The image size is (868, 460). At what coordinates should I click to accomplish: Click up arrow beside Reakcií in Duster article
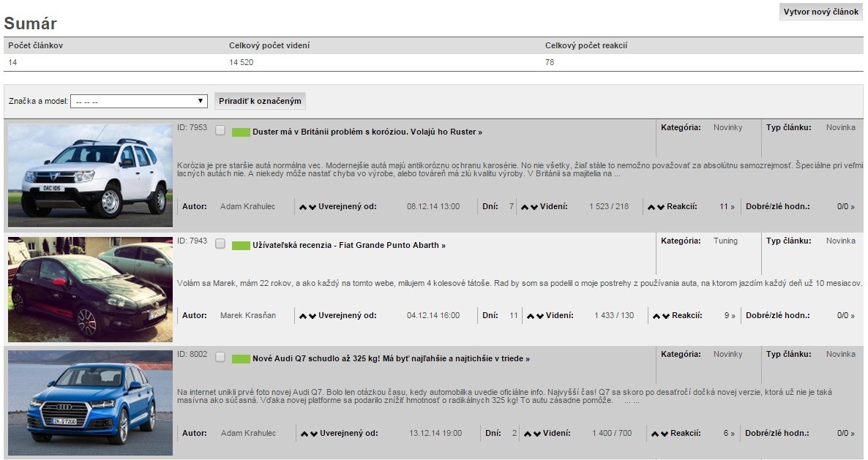click(651, 208)
